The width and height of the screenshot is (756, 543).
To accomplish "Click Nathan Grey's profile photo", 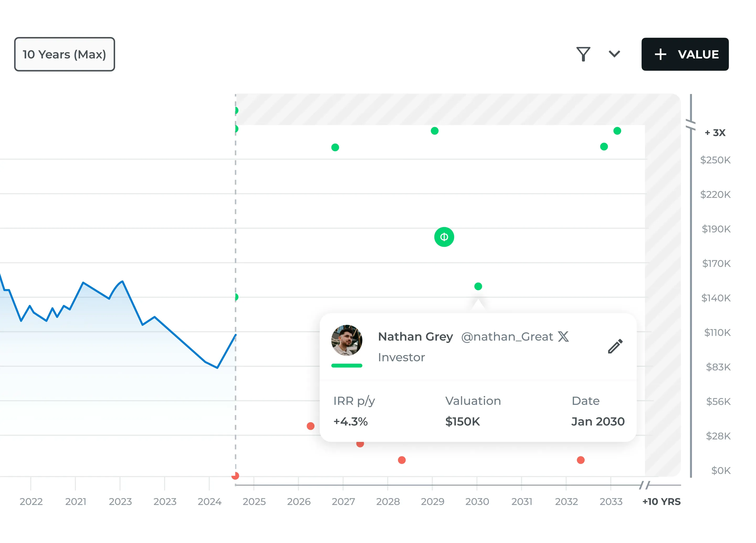I will click(347, 340).
